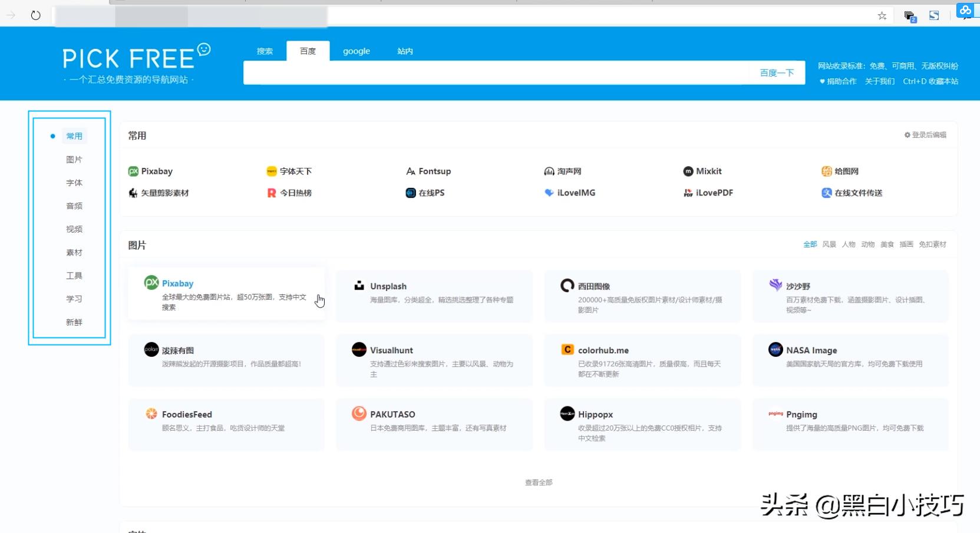Open the 关于我们 link
This screenshot has height=533, width=980.
pos(880,81)
